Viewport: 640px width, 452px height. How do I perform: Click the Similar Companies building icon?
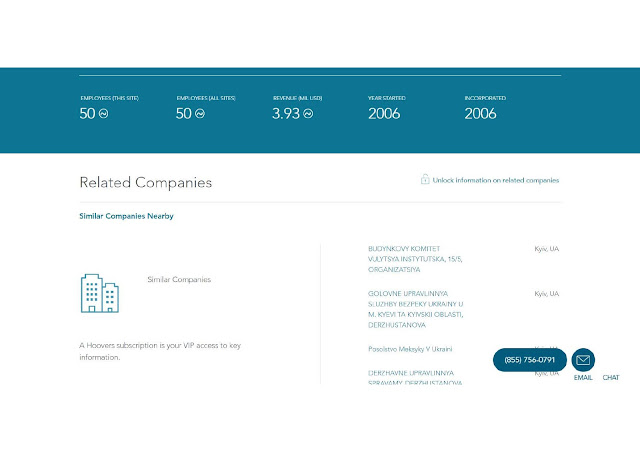click(x=100, y=293)
